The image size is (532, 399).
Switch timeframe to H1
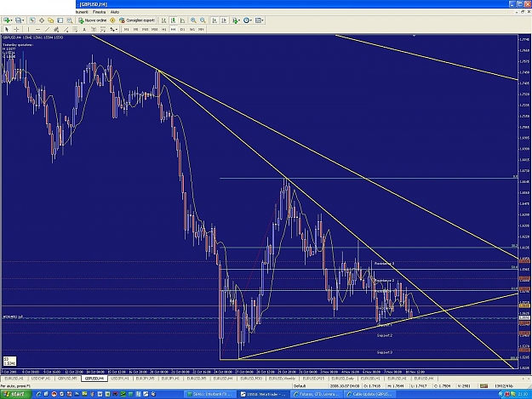point(164,29)
